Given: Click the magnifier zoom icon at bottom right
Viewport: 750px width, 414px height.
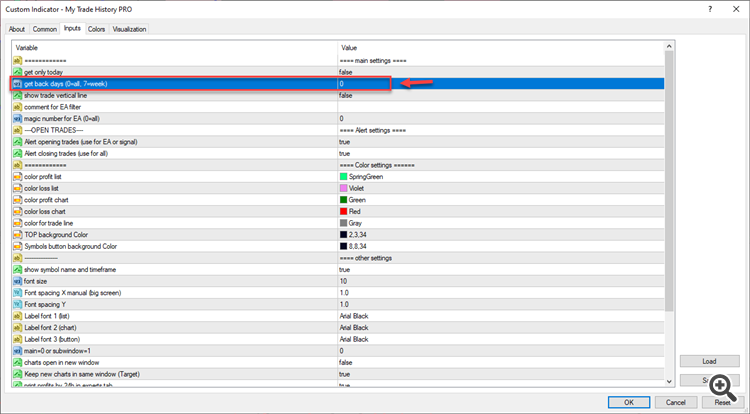Looking at the screenshot, I should pos(723,388).
